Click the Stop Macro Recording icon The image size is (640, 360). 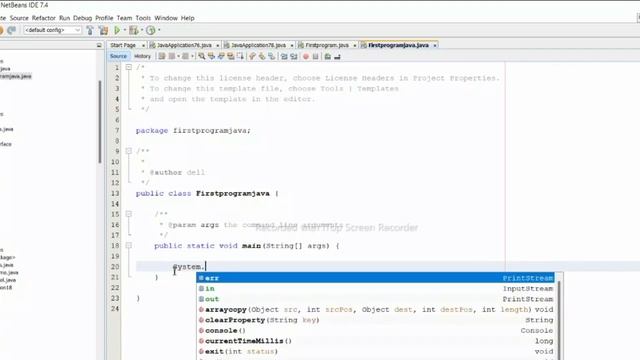pos(316,56)
